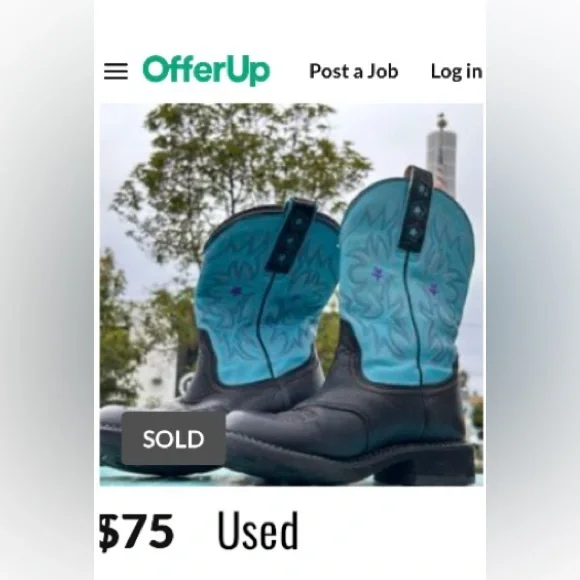Open the cowboy boots listing photo

pyautogui.click(x=291, y=294)
